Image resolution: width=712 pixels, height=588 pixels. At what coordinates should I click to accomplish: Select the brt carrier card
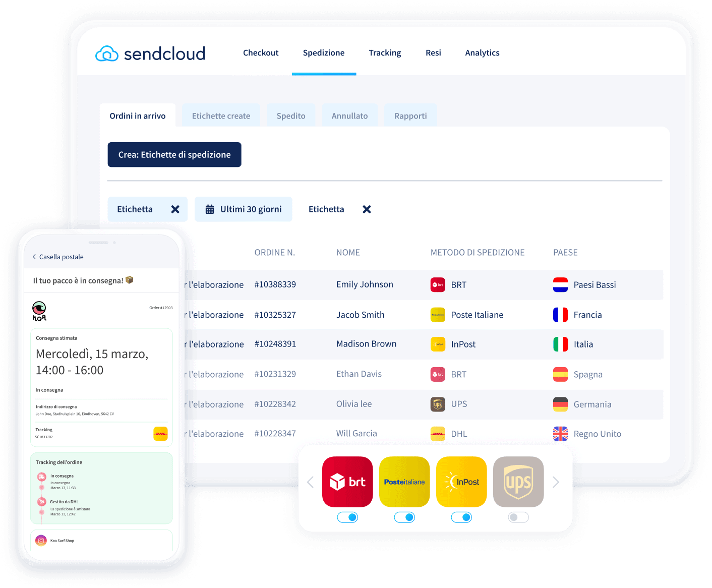(x=347, y=482)
